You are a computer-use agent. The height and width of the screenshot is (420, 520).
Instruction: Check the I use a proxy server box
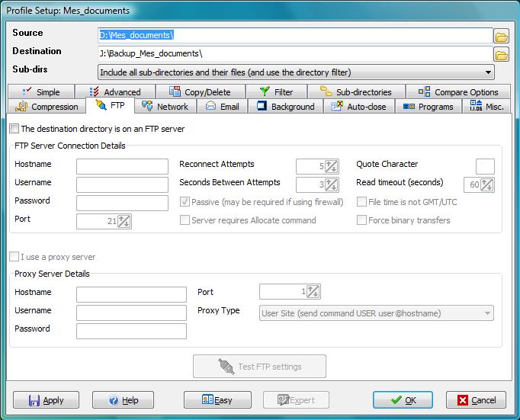[14, 257]
